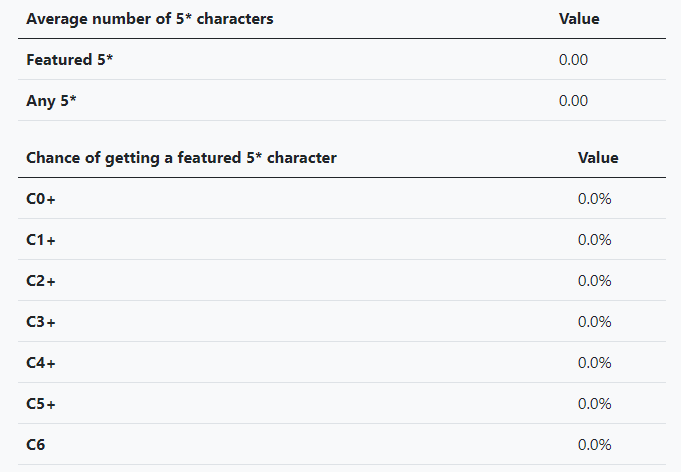This screenshot has width=681, height=472.
Task: Select the 'Featured 5*' row label
Action: 70,60
